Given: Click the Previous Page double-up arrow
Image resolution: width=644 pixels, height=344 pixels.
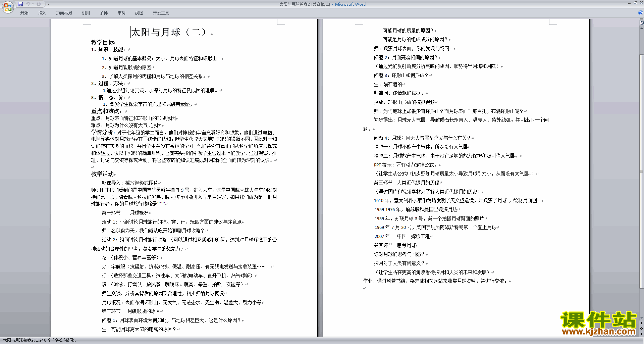Looking at the screenshot, I should tap(642, 323).
